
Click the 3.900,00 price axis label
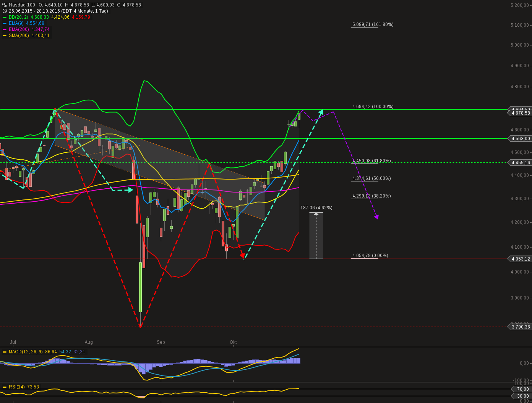[520, 298]
